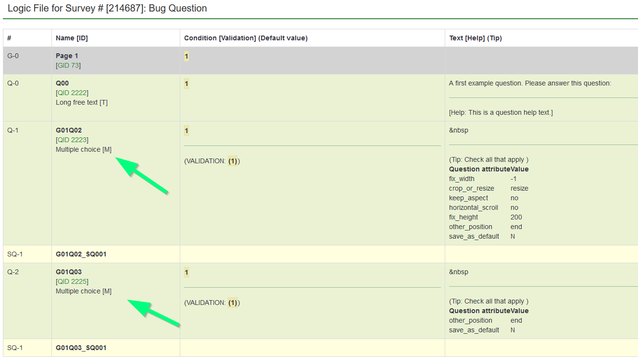The width and height of the screenshot is (638, 364).
Task: Select the Q00 question name
Action: [x=62, y=83]
